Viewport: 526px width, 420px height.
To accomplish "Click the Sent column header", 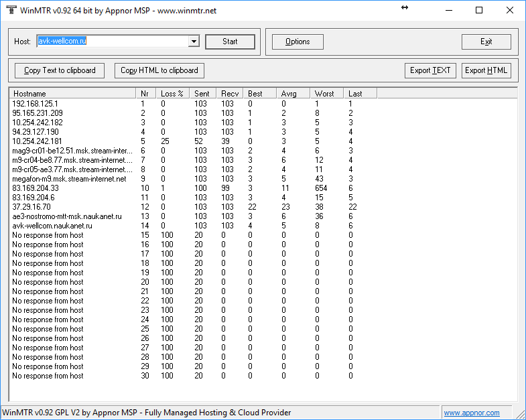I will coord(203,94).
